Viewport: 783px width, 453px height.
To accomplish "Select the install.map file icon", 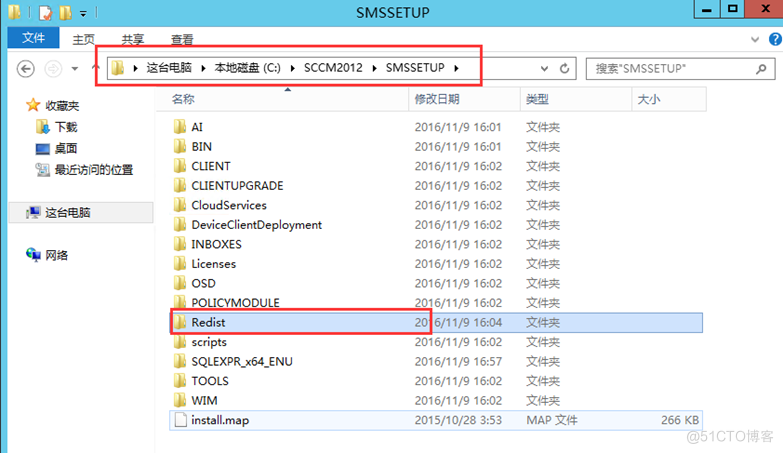I will pos(180,420).
